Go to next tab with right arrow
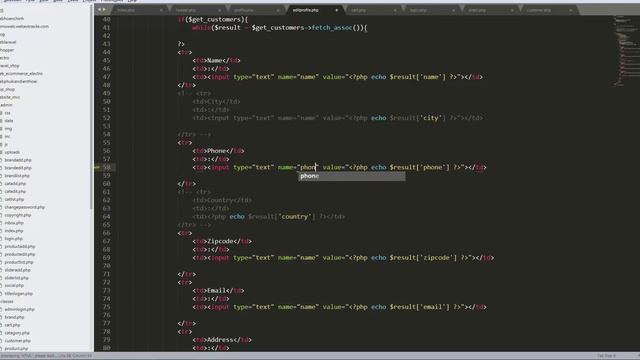Image resolution: width=640 pixels, height=360 pixels. (104, 9)
